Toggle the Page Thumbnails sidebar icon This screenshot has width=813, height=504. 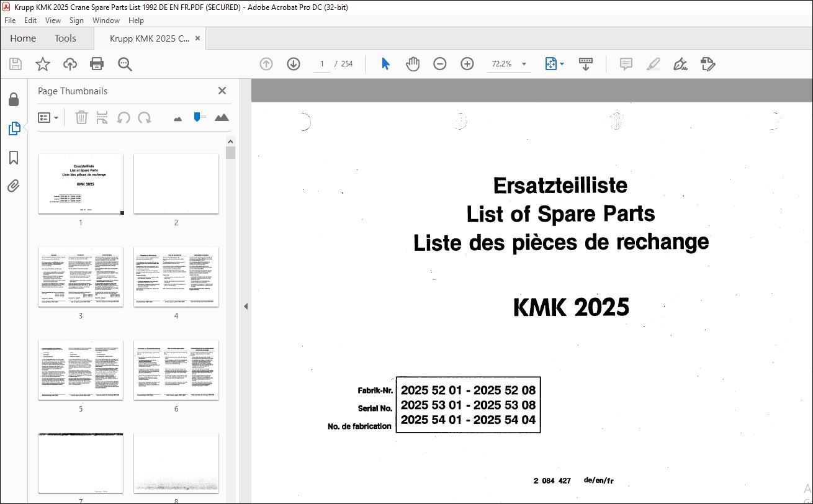tap(14, 128)
